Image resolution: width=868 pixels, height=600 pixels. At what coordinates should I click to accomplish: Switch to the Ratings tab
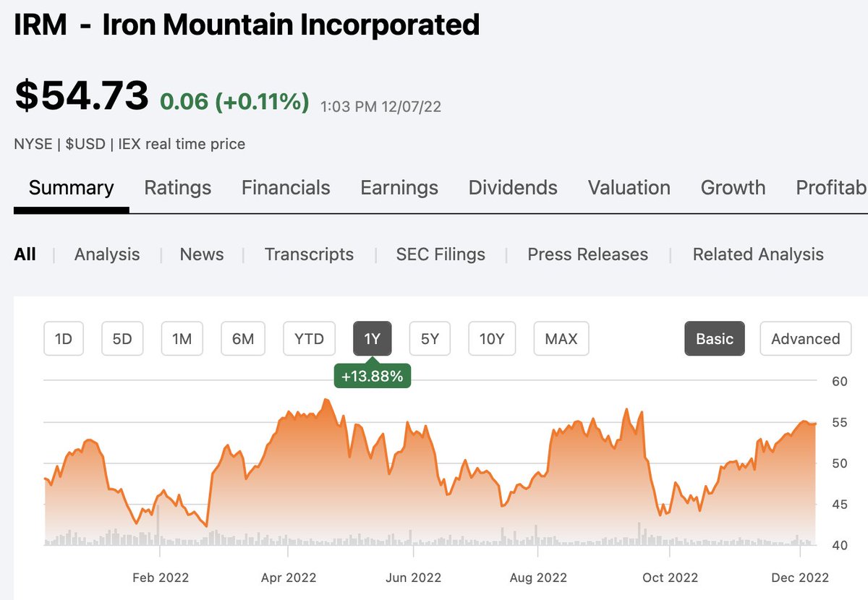[178, 188]
